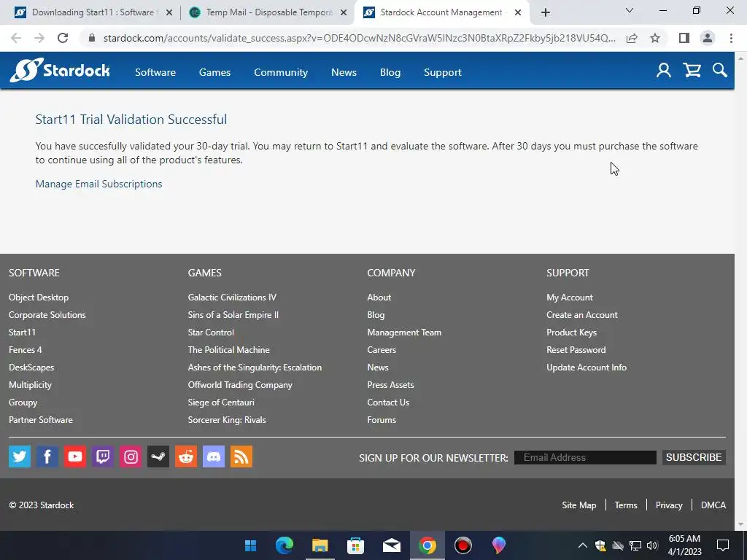Open the Mail app from the taskbar

pyautogui.click(x=392, y=545)
